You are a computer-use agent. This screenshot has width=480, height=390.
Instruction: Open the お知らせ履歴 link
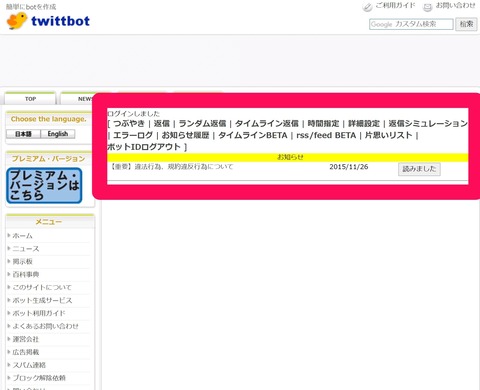pos(185,135)
